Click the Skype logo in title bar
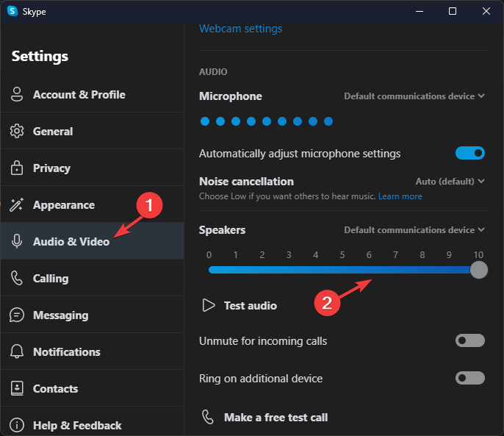 click(x=12, y=11)
